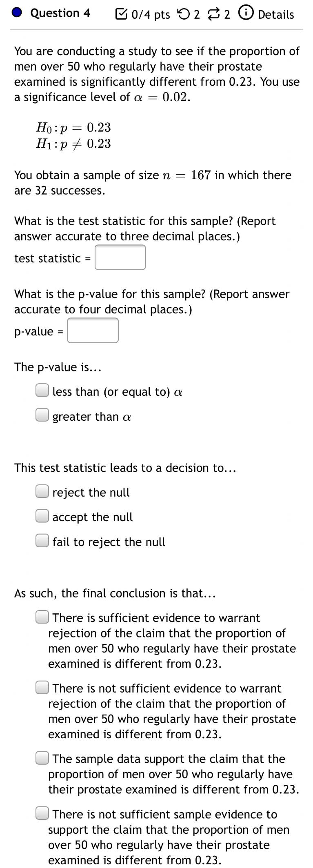Click the regenerate question loop arrows icon
The height and width of the screenshot is (868, 313).
click(x=213, y=14)
